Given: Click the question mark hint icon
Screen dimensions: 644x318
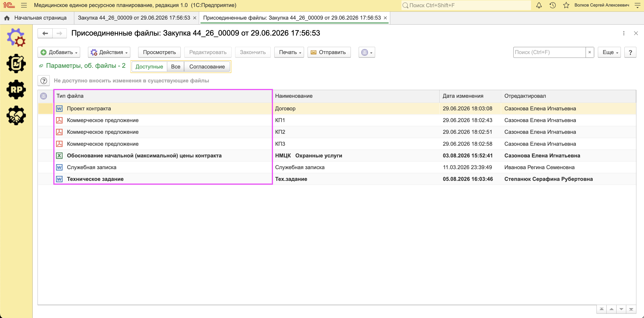Looking at the screenshot, I should pos(44,81).
